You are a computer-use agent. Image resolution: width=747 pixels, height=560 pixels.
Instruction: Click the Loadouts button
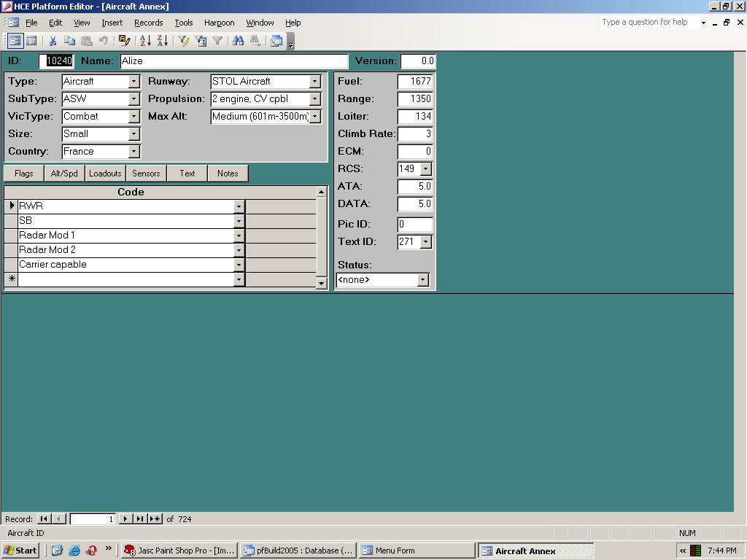pos(105,174)
